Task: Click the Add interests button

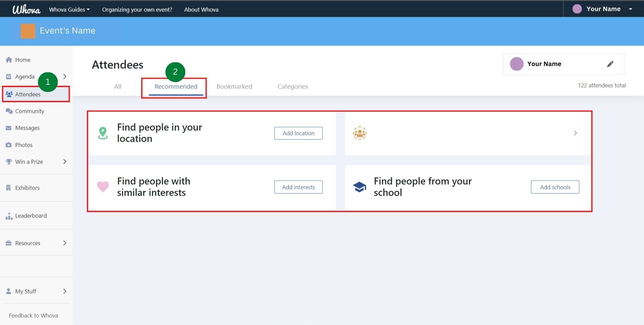Action: point(298,187)
